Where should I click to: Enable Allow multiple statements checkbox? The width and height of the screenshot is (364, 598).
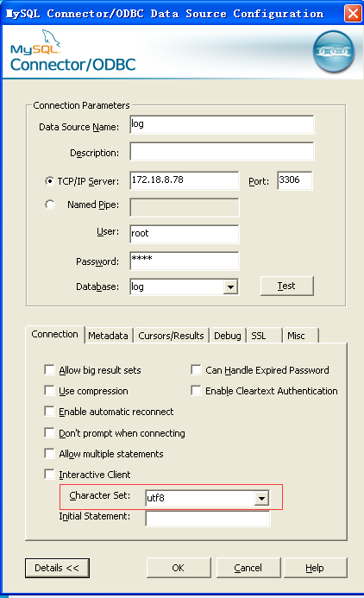[x=49, y=453]
